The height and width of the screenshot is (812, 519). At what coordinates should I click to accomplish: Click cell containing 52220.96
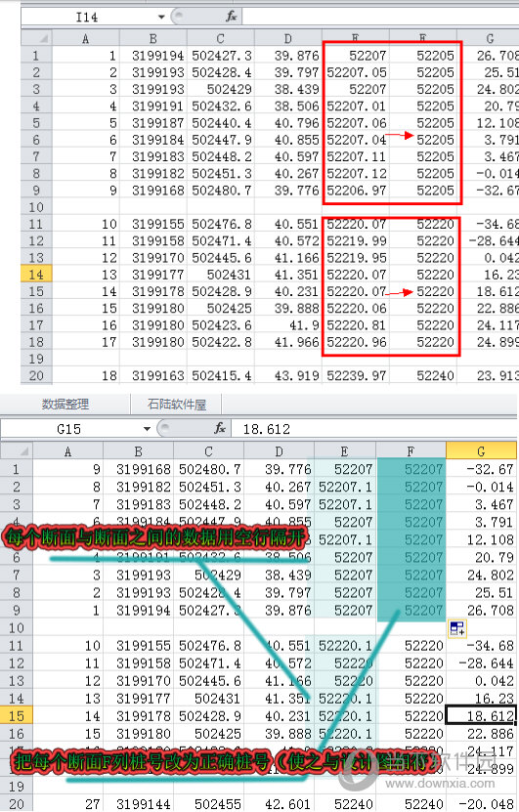[x=357, y=342]
